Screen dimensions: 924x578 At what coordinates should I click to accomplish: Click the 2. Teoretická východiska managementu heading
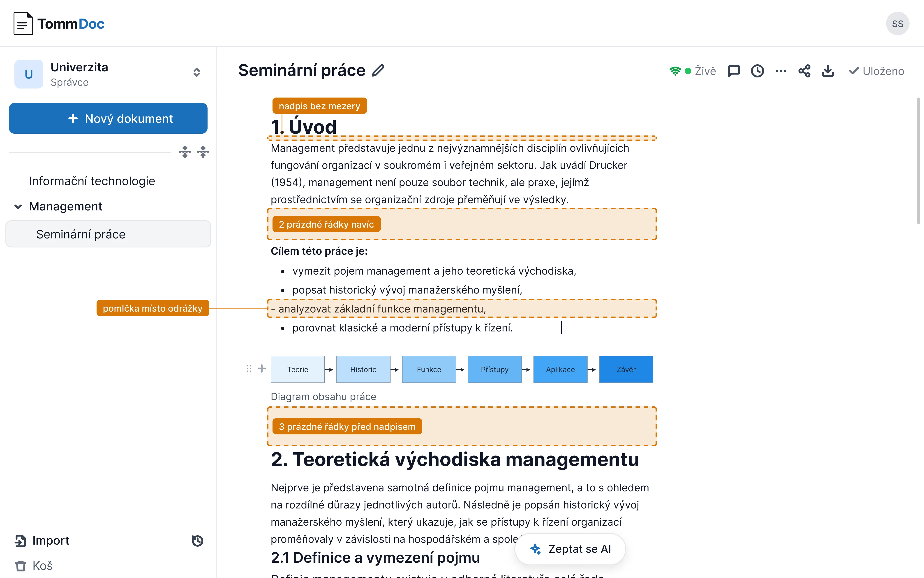pos(455,459)
